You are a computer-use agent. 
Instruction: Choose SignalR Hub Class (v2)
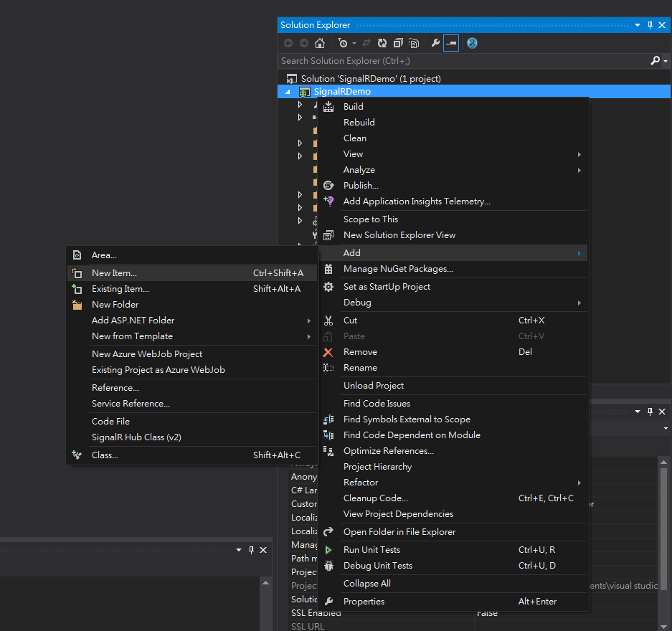click(x=136, y=437)
